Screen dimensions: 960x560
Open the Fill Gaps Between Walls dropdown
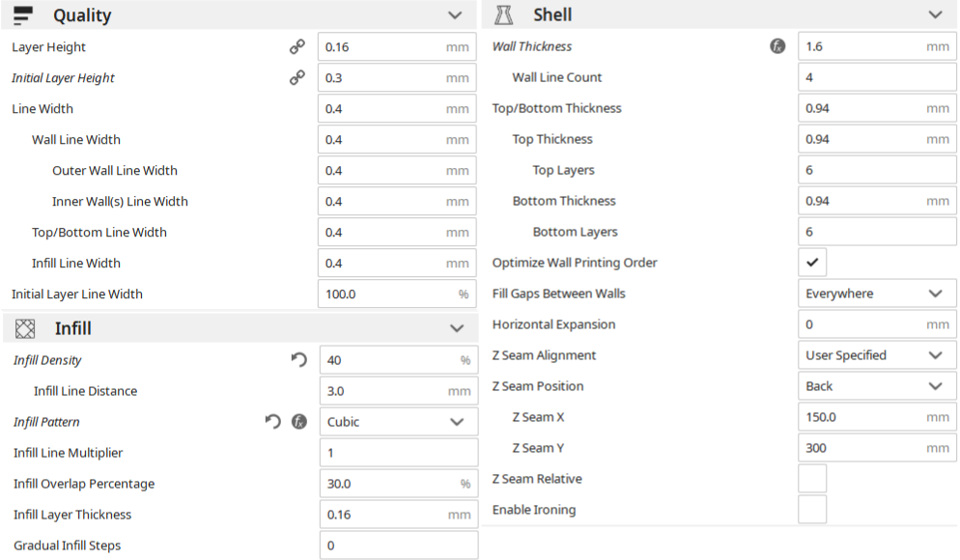(x=877, y=294)
